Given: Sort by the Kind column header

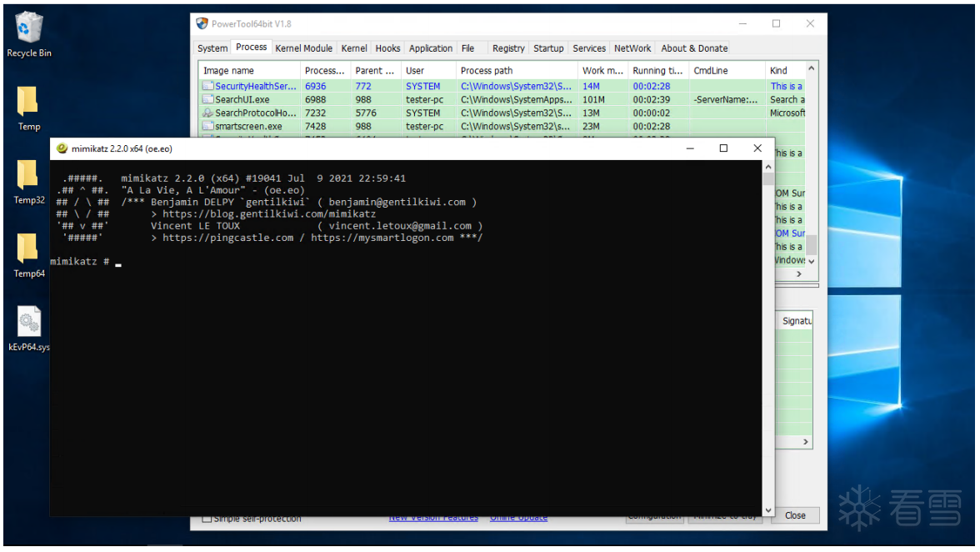Looking at the screenshot, I should 786,71.
